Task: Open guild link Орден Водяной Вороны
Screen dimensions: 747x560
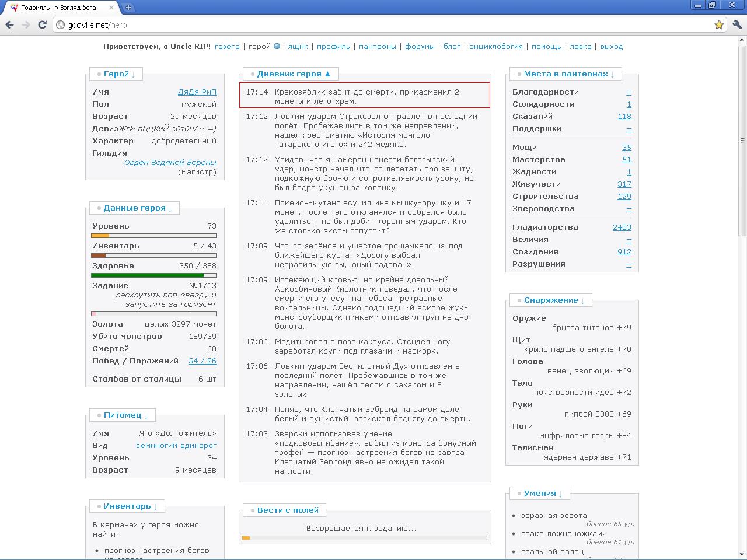Action: tap(170, 163)
